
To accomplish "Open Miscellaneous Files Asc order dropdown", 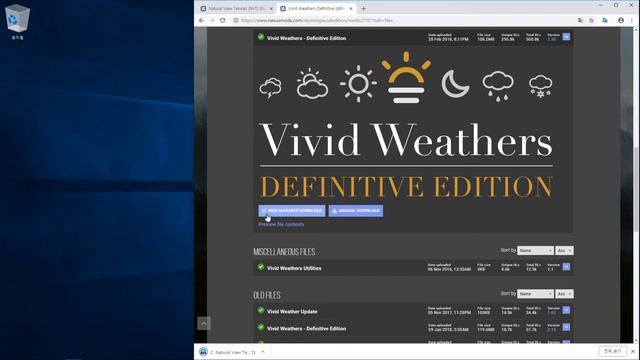I will click(564, 250).
